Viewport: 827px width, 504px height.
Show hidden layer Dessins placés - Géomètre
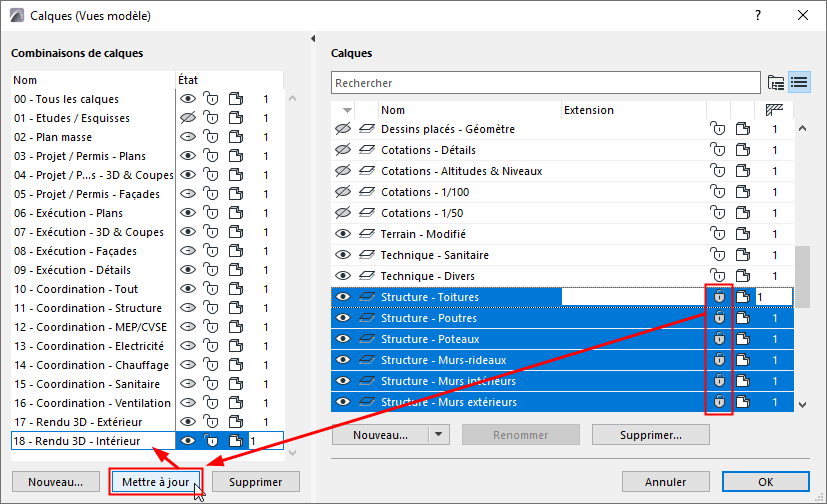point(343,129)
